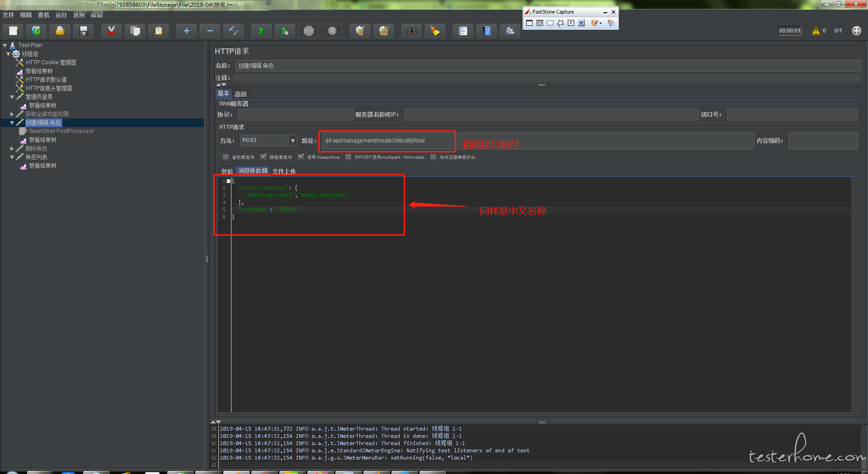Select HTTP请求默认值 in tree
Viewport: 868px width, 474px height.
[46, 80]
